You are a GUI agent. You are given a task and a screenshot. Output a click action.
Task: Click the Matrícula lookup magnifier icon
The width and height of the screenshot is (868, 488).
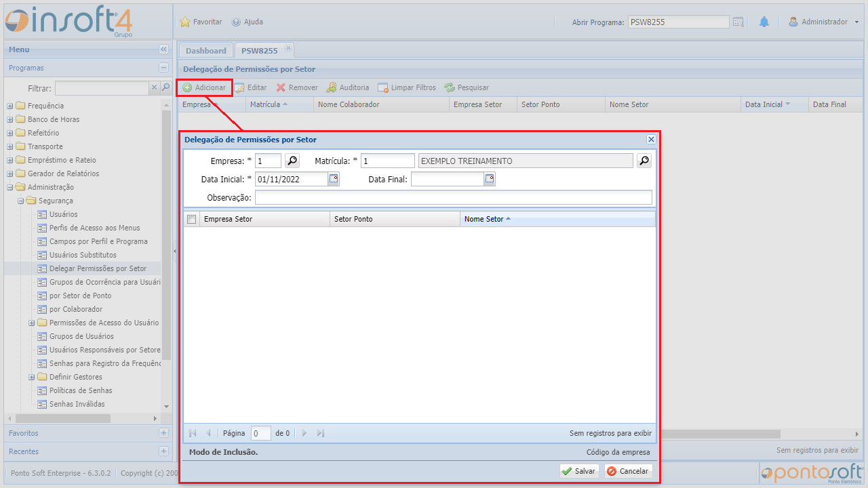pyautogui.click(x=644, y=161)
